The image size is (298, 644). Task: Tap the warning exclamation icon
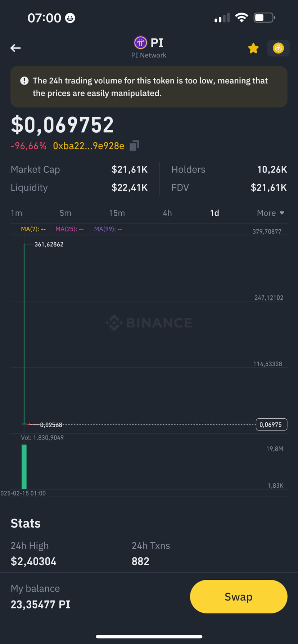24,80
